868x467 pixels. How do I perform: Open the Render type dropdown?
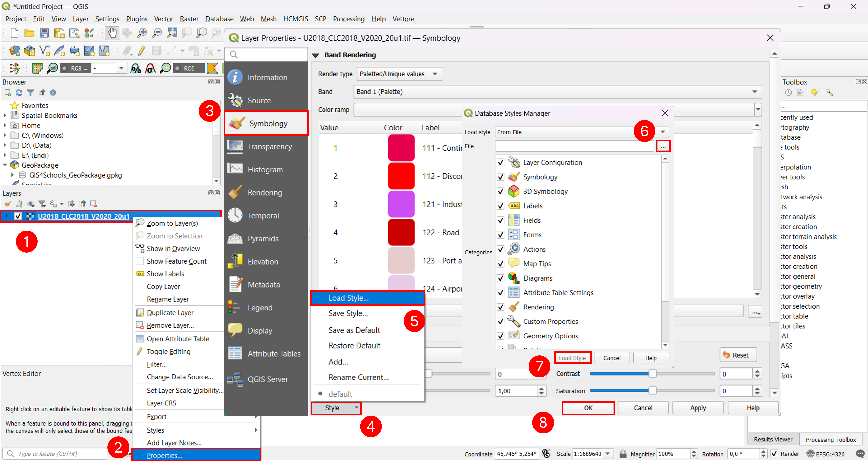coord(399,74)
